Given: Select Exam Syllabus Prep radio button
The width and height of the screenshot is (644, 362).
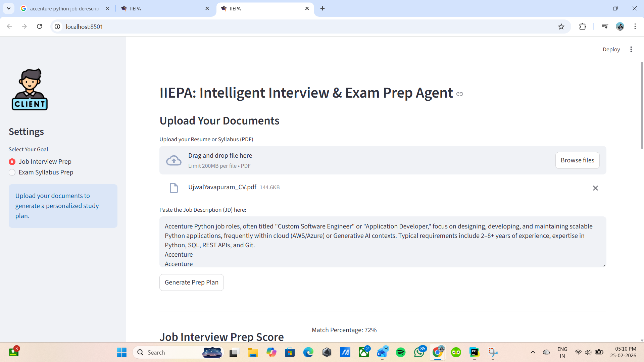Looking at the screenshot, I should (12, 172).
